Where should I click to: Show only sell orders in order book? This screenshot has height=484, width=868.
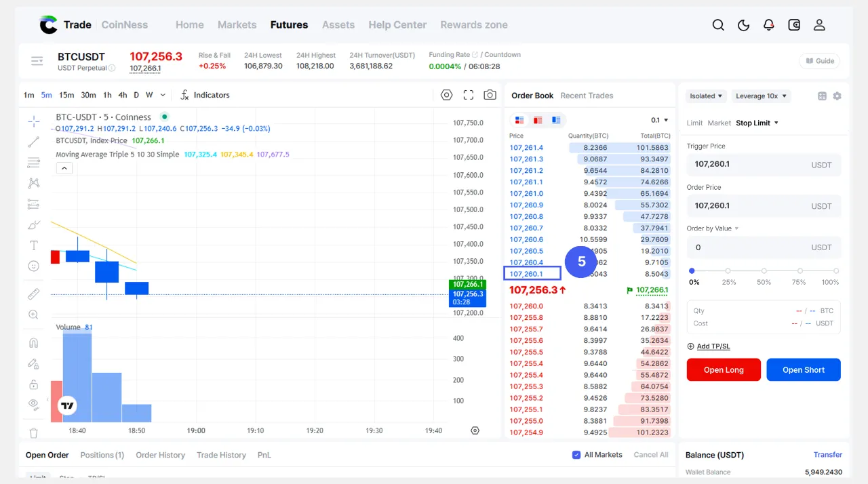point(538,120)
